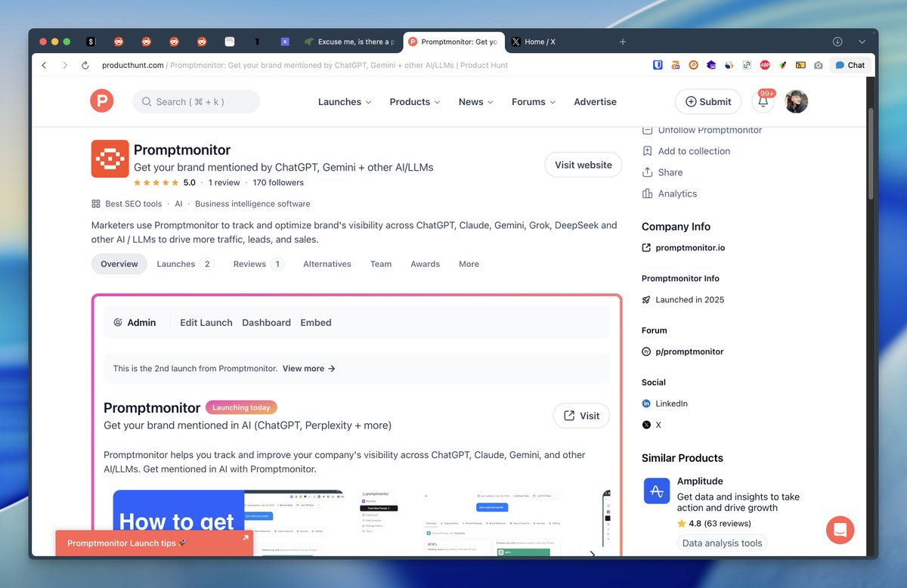The width and height of the screenshot is (907, 588).
Task: Open Analytics in the sidebar
Action: (669, 193)
